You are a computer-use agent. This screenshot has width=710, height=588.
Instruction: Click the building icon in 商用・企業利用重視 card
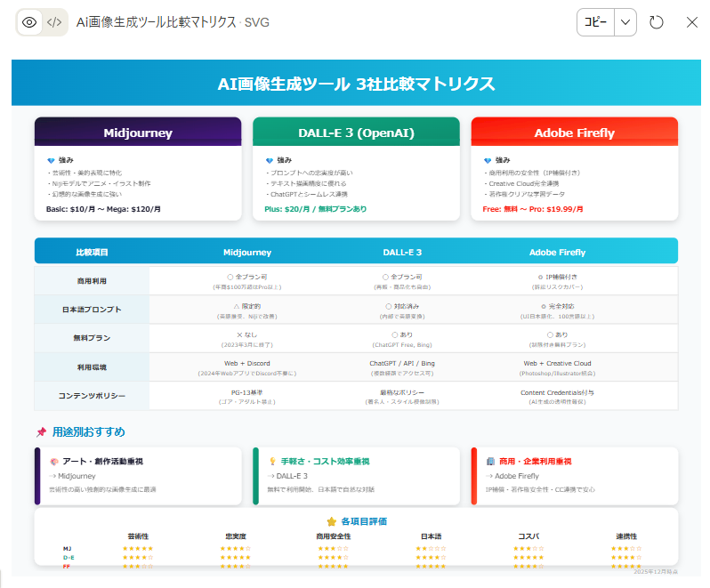click(x=490, y=462)
